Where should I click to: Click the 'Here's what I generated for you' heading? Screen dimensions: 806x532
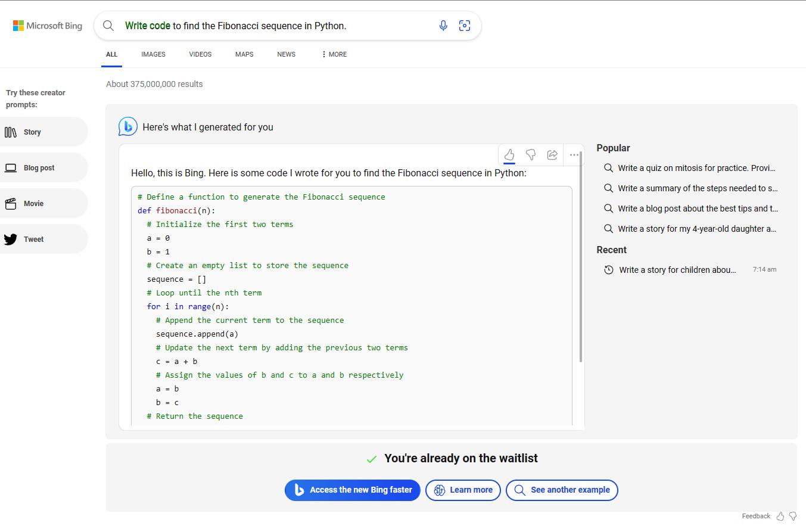[208, 127]
